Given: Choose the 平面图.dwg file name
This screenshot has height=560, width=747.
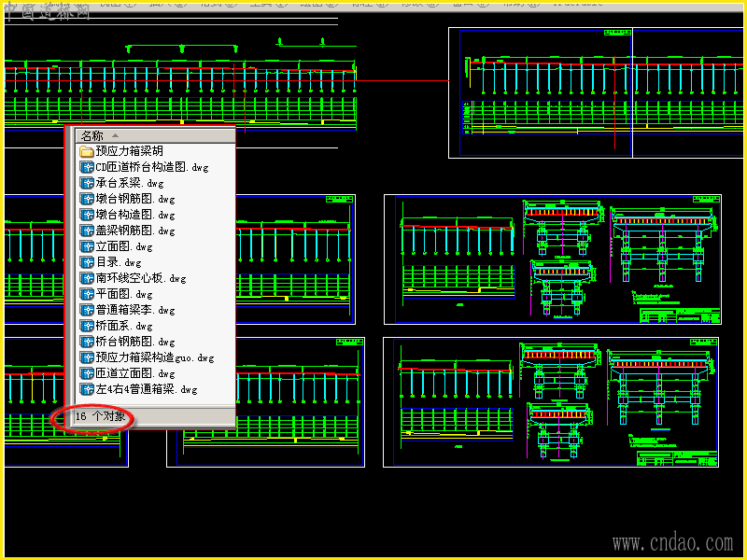Looking at the screenshot, I should pyautogui.click(x=124, y=294).
